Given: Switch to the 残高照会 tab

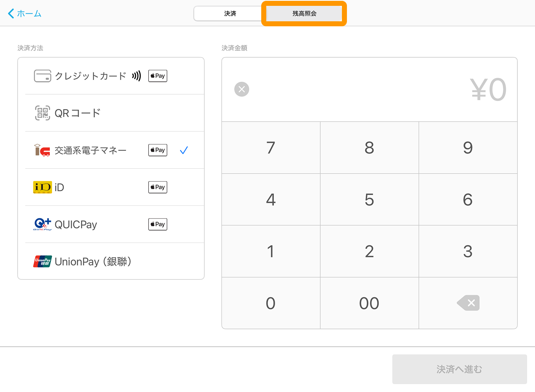Looking at the screenshot, I should pyautogui.click(x=304, y=13).
